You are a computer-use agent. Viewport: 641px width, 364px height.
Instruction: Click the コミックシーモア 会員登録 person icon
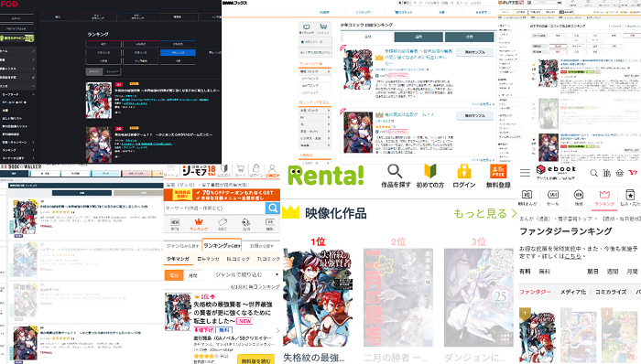tap(272, 168)
